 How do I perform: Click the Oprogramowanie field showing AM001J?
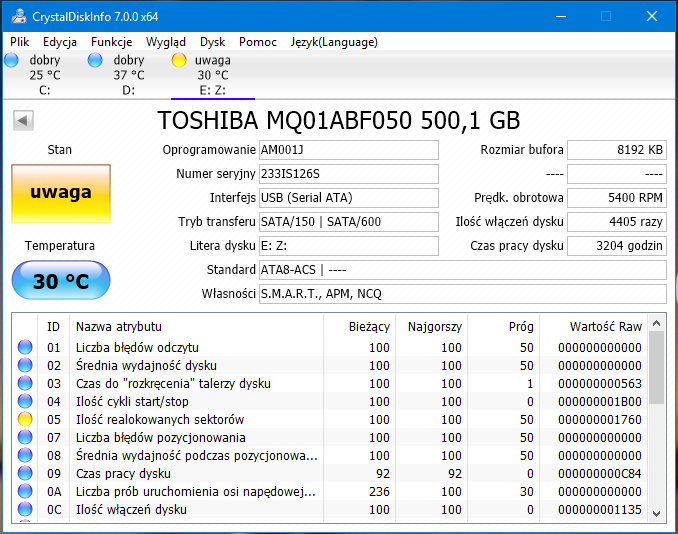(349, 150)
